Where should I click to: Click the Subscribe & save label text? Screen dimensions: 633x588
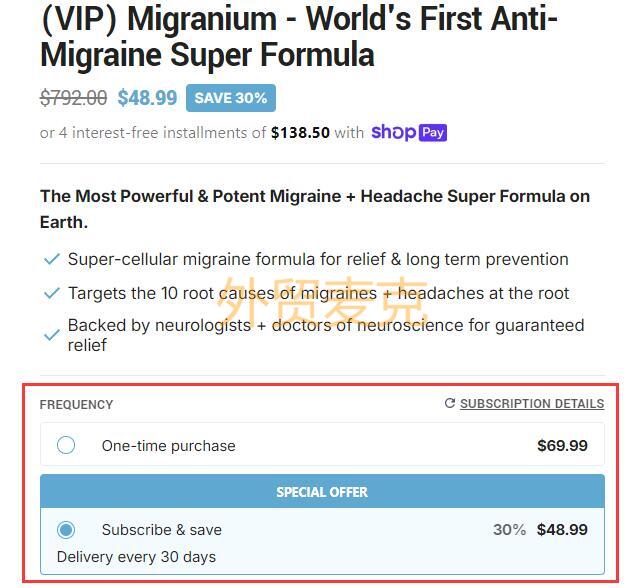162,530
